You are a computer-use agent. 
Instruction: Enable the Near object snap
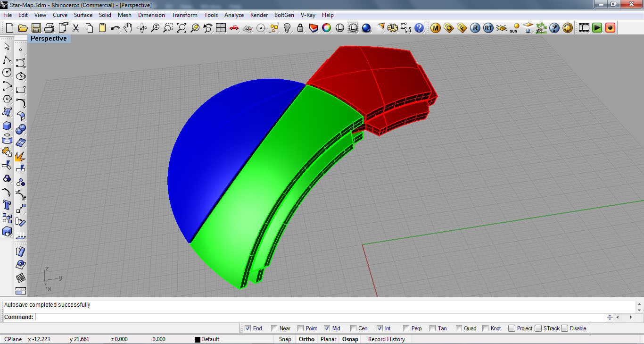click(x=274, y=328)
